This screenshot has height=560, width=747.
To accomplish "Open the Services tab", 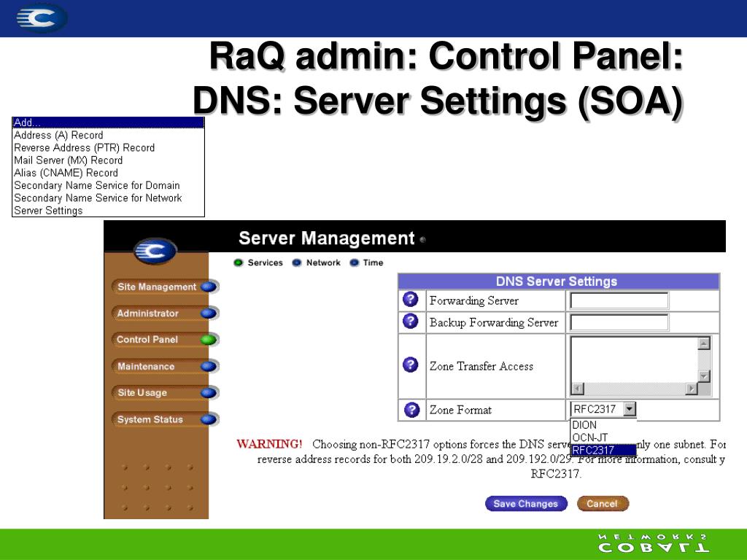I will [259, 262].
